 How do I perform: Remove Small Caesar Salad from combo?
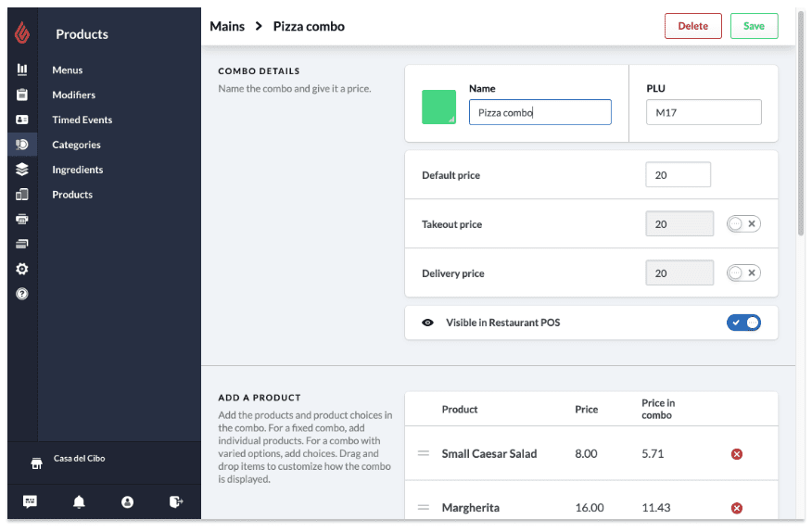(x=737, y=454)
